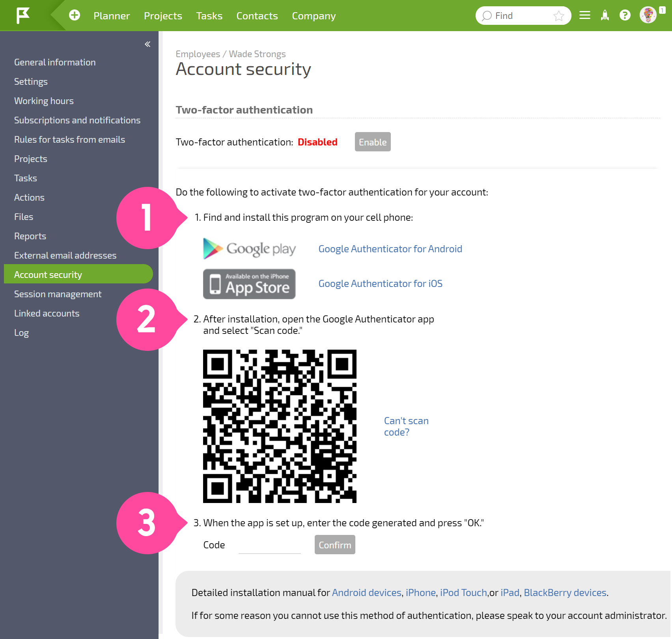The width and height of the screenshot is (672, 639).
Task: Click the QR code image
Action: tap(280, 426)
